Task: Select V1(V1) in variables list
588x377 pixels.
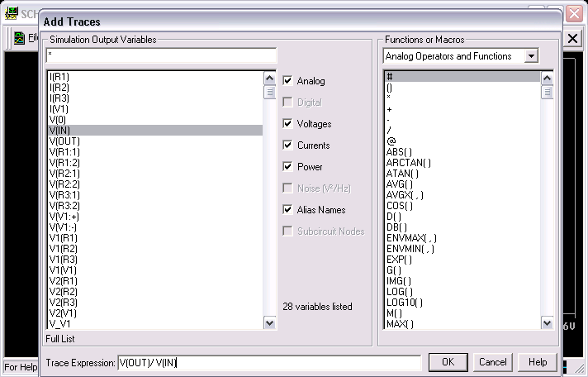Action: pyautogui.click(x=155, y=270)
